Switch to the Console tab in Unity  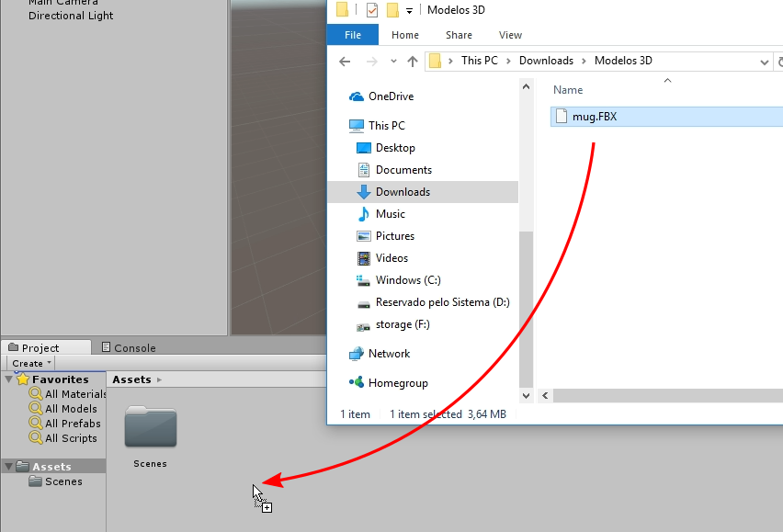pos(129,348)
